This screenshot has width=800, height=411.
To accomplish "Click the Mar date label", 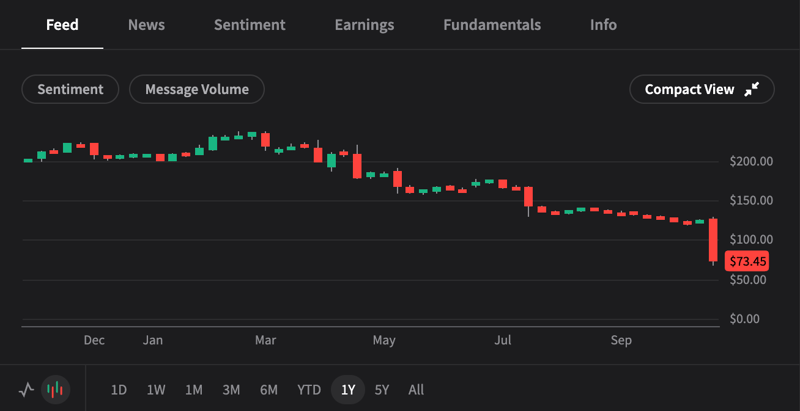I will point(266,341).
